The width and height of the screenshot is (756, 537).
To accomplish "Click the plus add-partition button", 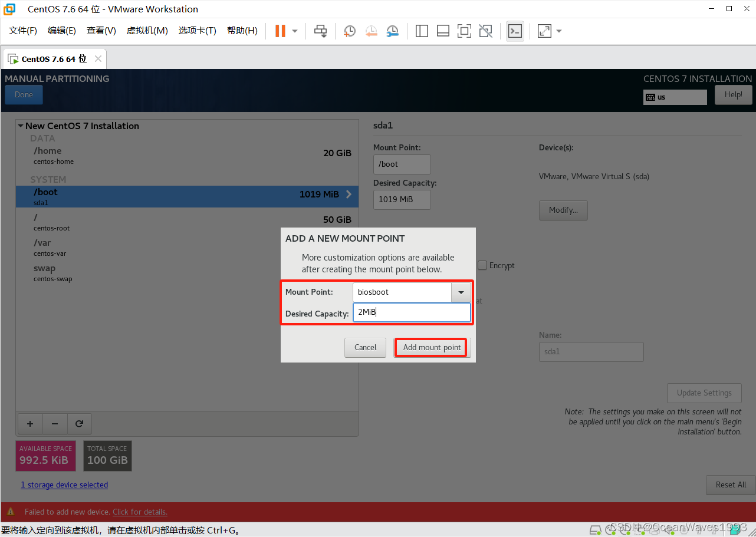I will tap(30, 423).
